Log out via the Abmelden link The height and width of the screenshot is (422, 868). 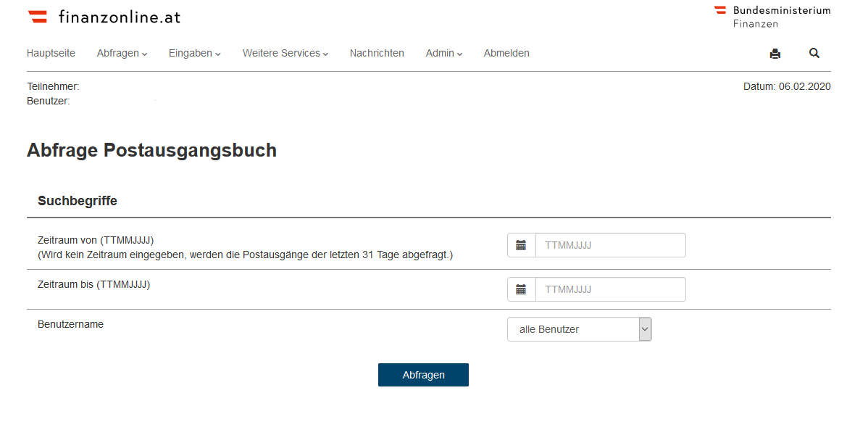[506, 53]
